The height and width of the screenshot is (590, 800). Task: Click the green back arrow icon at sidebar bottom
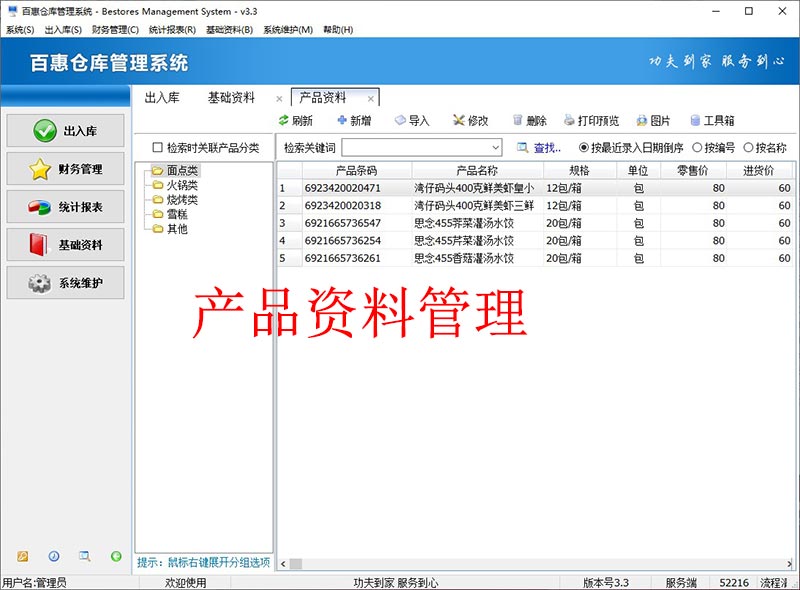(116, 556)
